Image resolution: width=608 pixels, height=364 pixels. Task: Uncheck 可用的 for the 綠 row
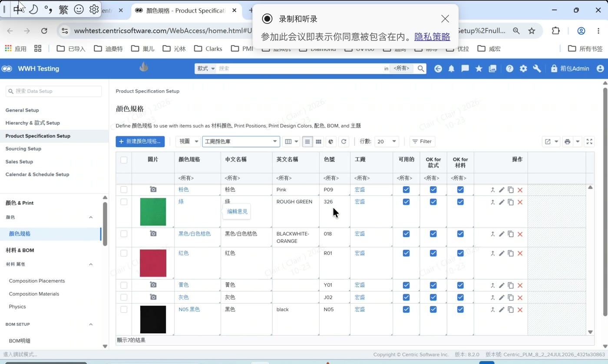coord(406,202)
